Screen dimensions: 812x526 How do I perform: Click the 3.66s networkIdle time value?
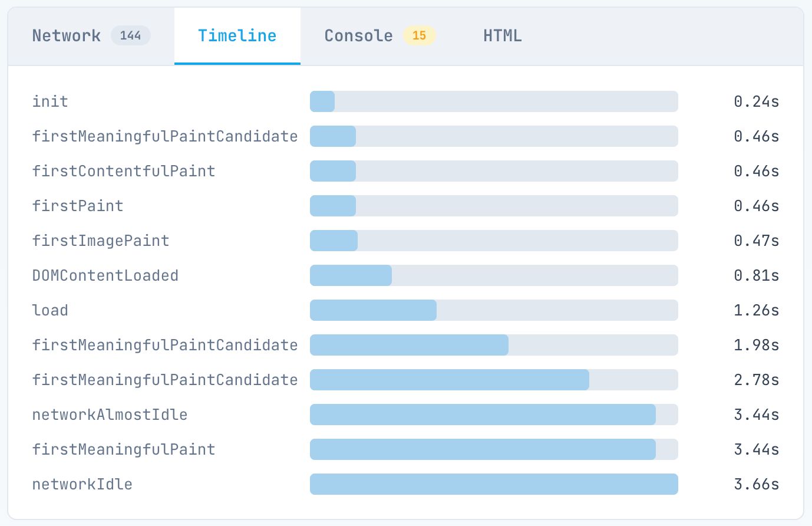(756, 484)
